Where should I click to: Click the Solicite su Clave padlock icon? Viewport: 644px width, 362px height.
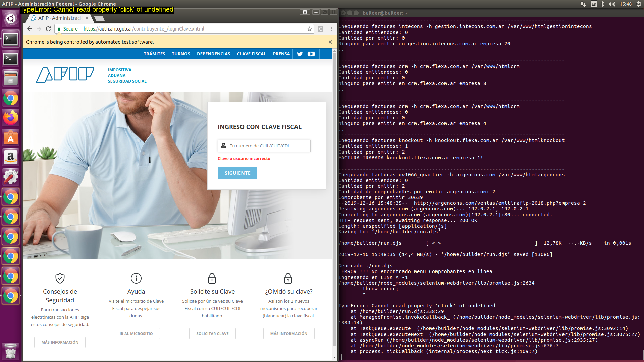pyautogui.click(x=212, y=278)
